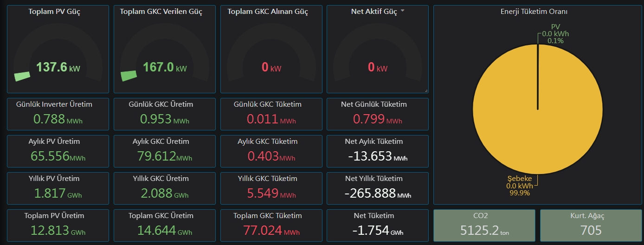The image size is (644, 245).
Task: Click the Şebeke label below the pie chart
Action: tap(519, 180)
